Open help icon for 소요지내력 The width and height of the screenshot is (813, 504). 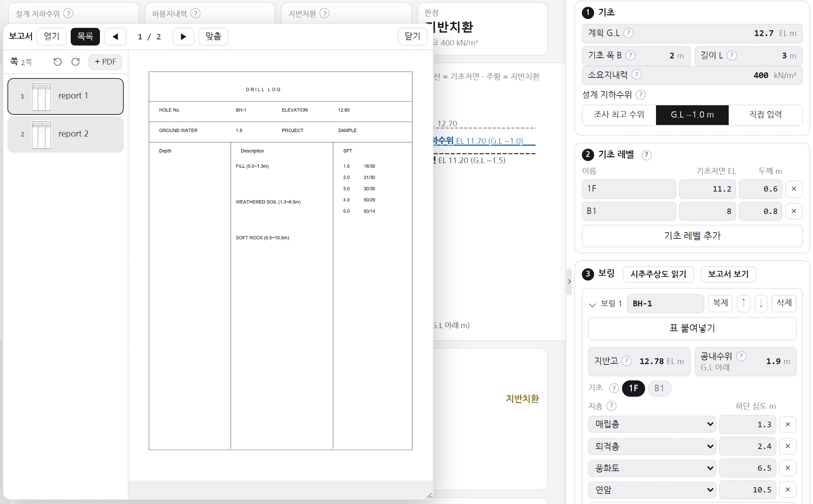click(637, 75)
